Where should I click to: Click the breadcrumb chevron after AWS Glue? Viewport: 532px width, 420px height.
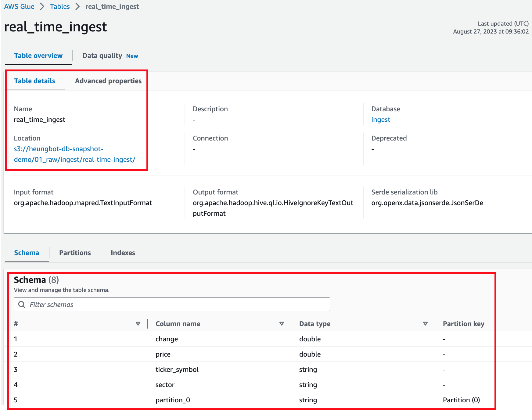pyautogui.click(x=42, y=6)
